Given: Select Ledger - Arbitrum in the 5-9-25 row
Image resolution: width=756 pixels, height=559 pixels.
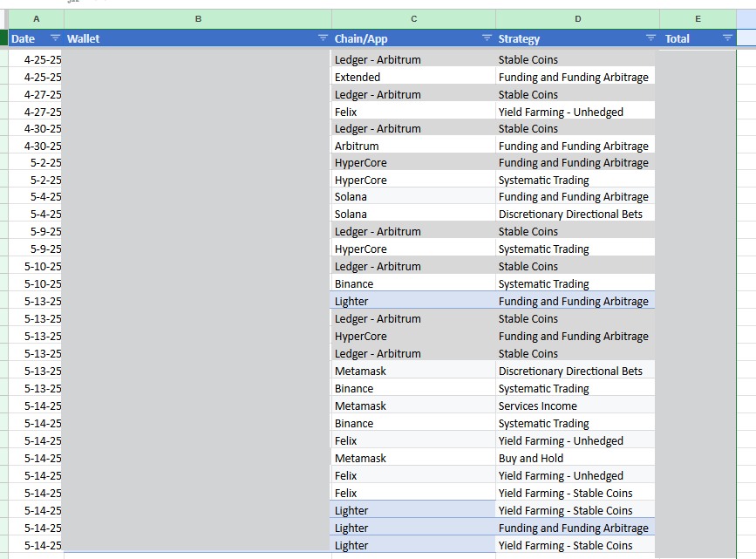Looking at the screenshot, I should [413, 231].
